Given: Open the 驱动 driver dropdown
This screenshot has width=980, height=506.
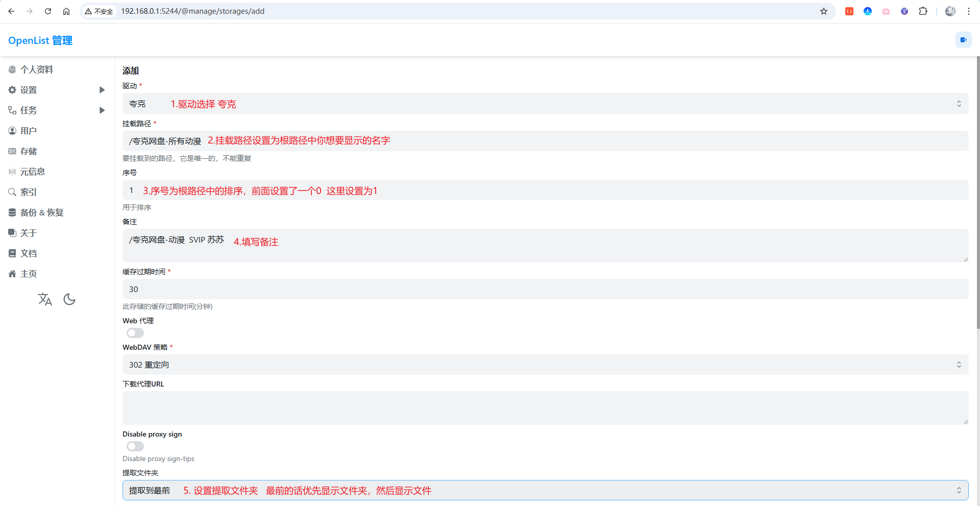Looking at the screenshot, I should [x=545, y=104].
